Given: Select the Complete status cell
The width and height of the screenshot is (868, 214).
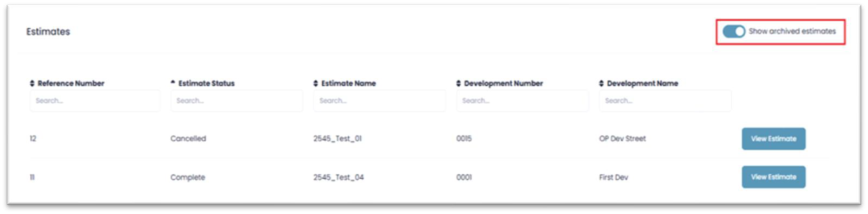Looking at the screenshot, I should tap(188, 177).
